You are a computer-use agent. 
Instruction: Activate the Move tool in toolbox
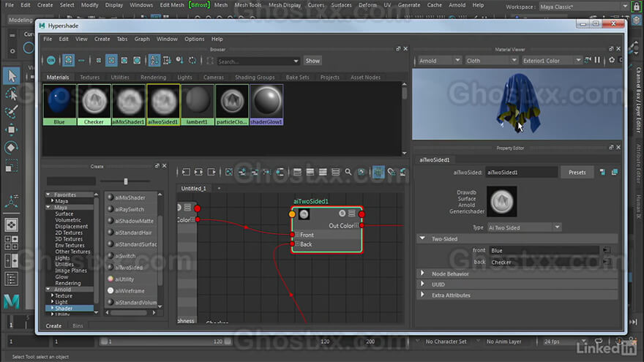(12, 129)
